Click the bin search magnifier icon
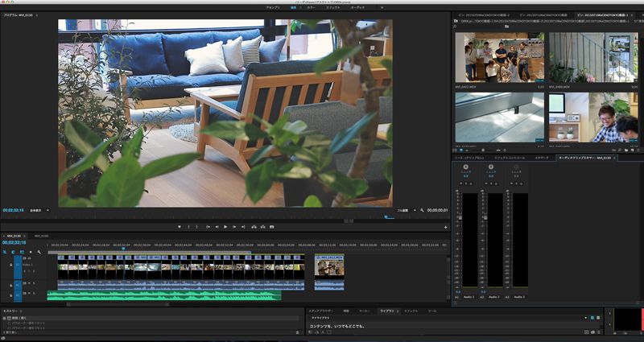 (456, 27)
